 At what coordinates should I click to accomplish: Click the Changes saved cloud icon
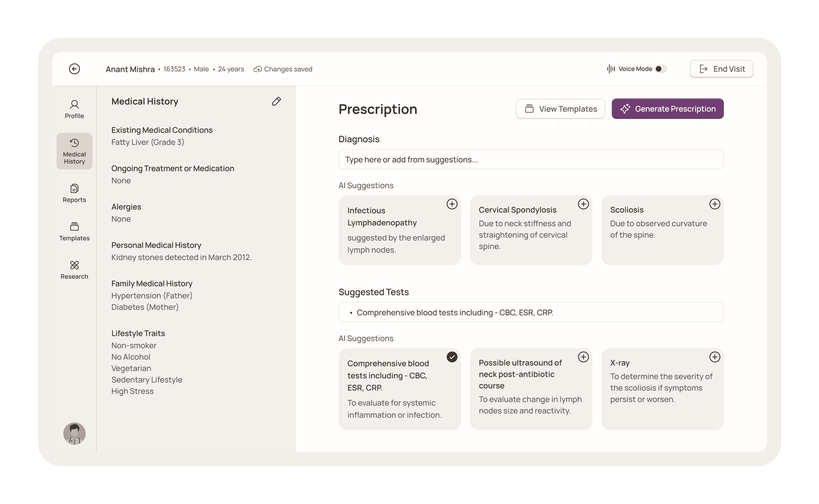pyautogui.click(x=257, y=69)
